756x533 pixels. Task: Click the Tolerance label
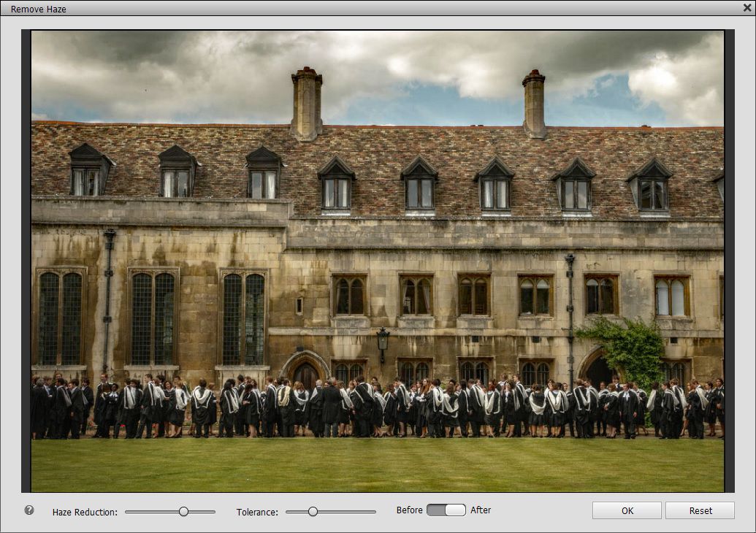point(257,513)
